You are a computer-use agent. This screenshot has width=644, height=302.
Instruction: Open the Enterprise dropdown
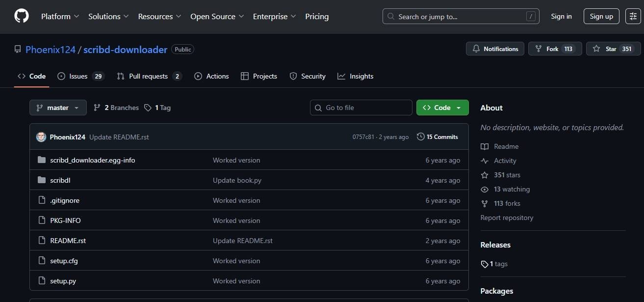pyautogui.click(x=274, y=16)
